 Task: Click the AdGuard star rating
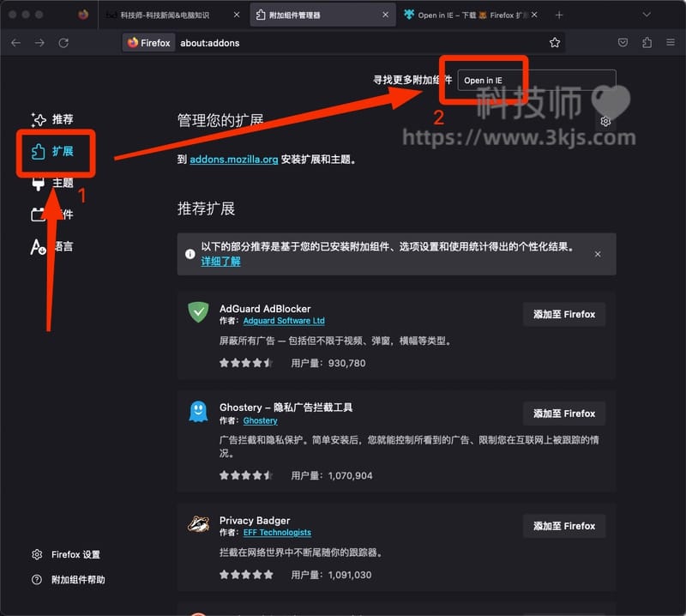point(246,363)
